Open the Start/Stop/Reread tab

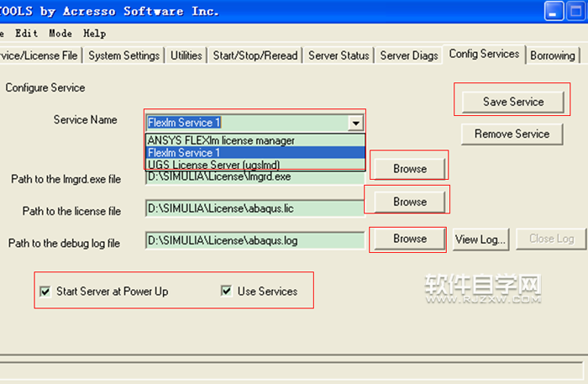click(x=255, y=55)
